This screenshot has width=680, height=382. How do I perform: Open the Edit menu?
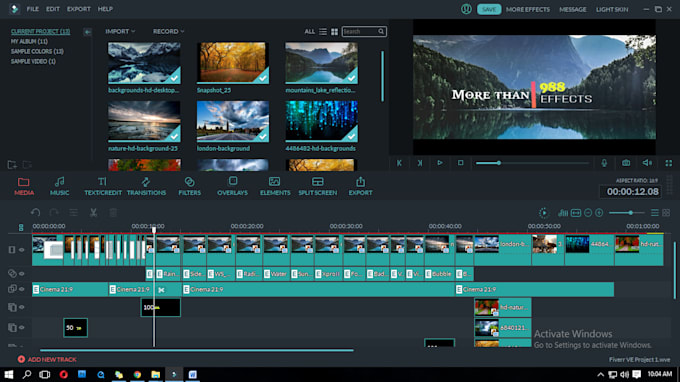(53, 9)
